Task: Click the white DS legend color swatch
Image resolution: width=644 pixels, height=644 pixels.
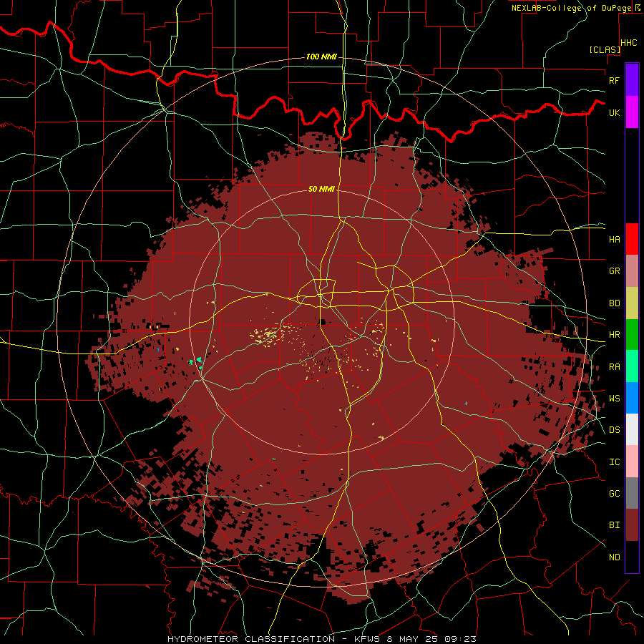Action: [x=632, y=429]
